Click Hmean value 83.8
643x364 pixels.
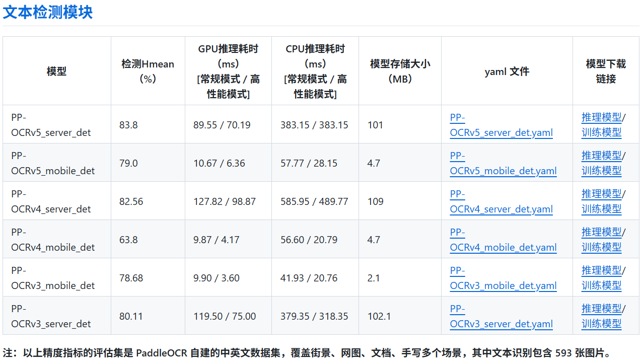pyautogui.click(x=128, y=125)
